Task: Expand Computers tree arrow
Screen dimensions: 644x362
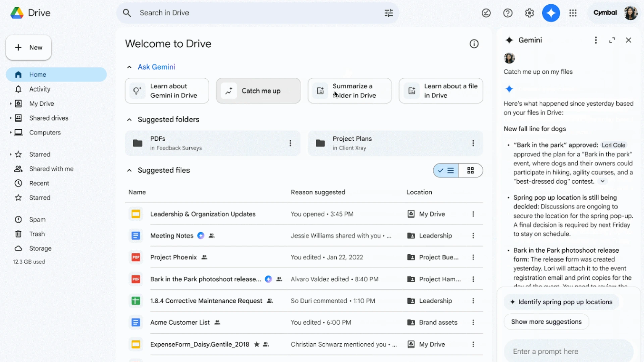Action: (11, 132)
